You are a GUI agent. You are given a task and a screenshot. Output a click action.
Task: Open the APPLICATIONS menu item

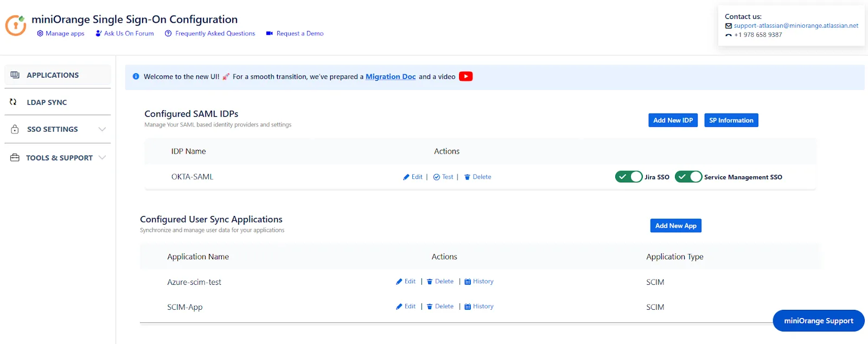[58, 75]
